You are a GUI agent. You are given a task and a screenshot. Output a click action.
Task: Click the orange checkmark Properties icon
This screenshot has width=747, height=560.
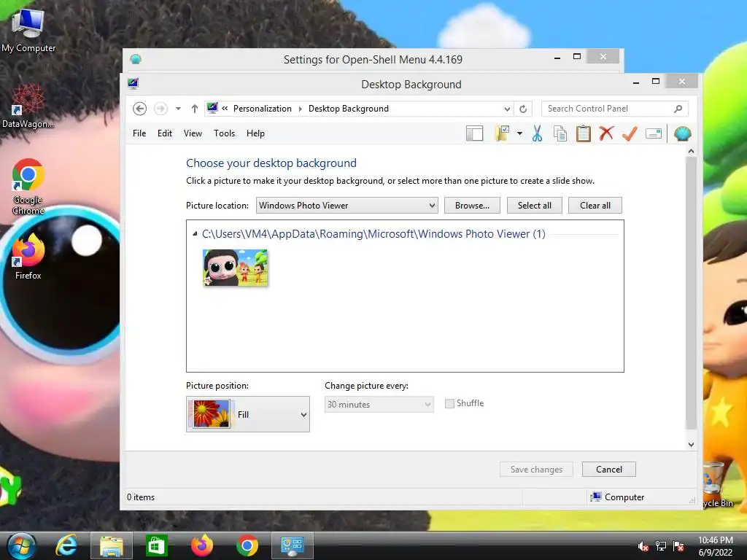pos(630,134)
